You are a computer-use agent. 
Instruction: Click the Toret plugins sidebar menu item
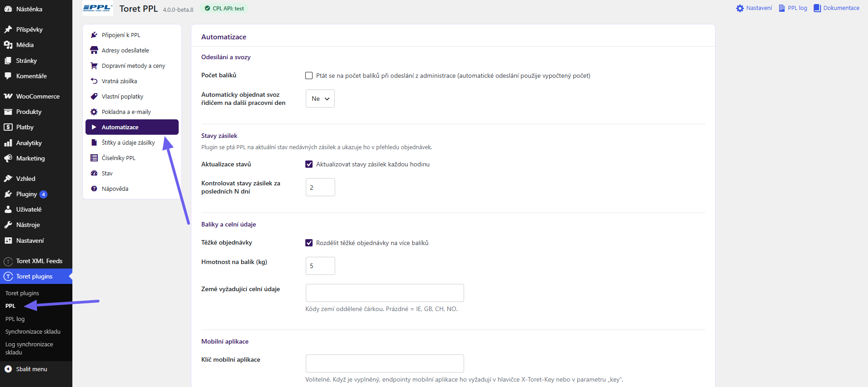[36, 276]
